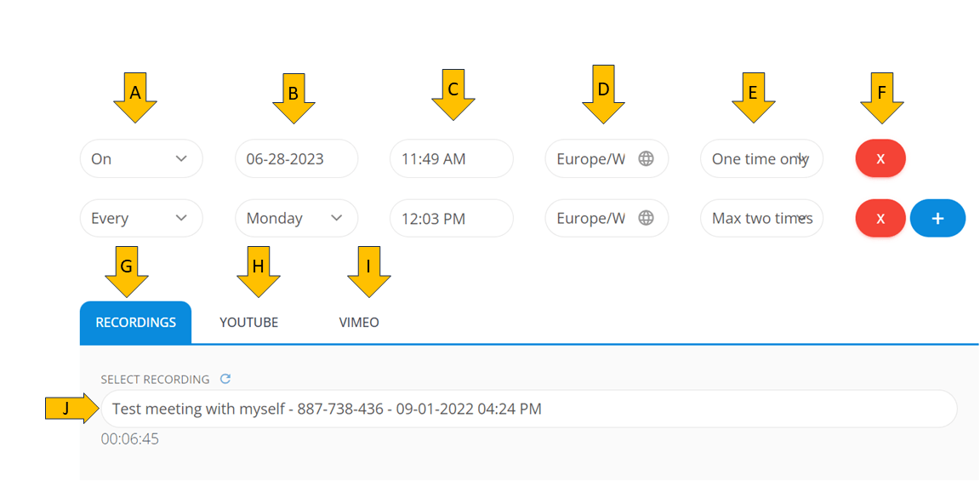Screen dimensions: 980x487
Task: Click the first row Europe timezone field
Action: click(x=592, y=159)
